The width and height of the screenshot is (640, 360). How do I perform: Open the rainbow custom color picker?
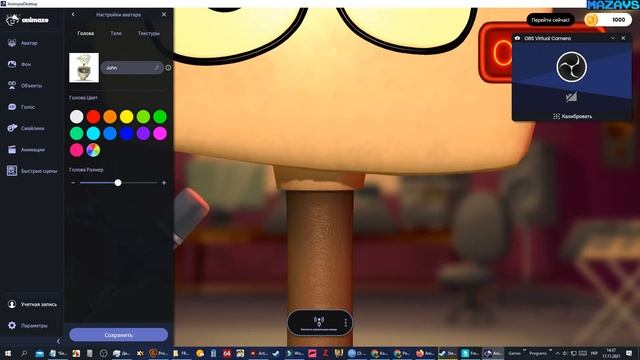click(x=93, y=150)
